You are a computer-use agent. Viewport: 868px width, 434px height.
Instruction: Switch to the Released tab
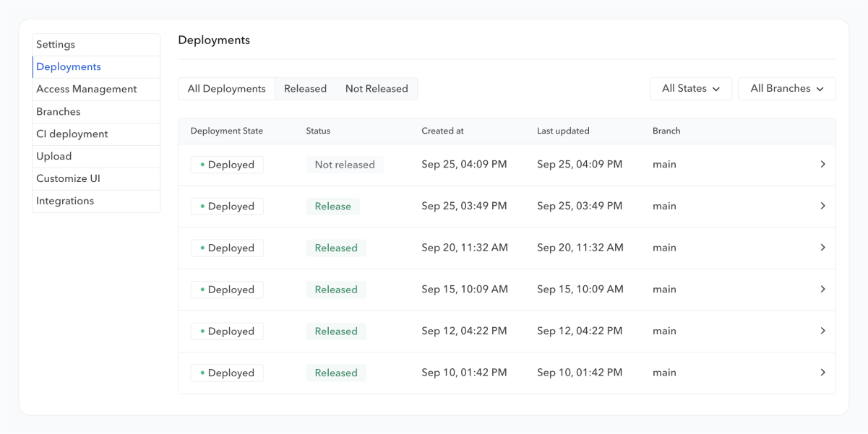coord(305,89)
